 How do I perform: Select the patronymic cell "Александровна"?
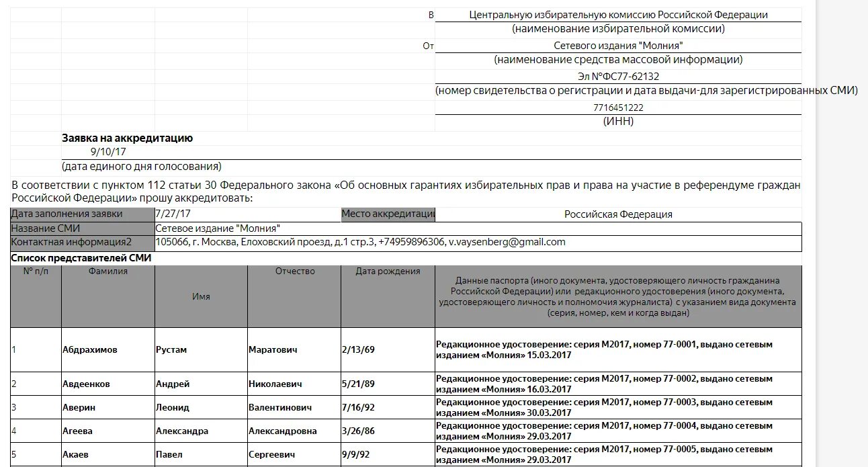coord(295,431)
